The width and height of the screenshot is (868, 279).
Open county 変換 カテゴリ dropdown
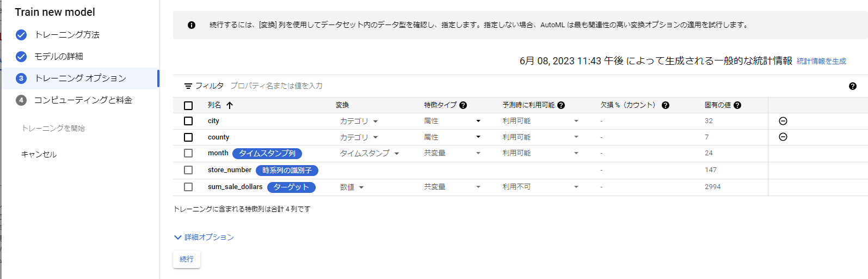(359, 137)
